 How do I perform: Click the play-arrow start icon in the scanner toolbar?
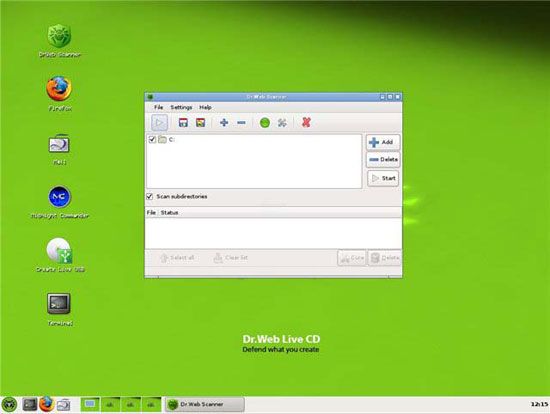point(159,123)
